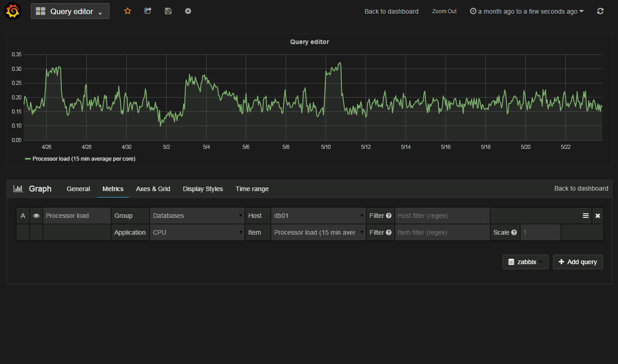Image resolution: width=618 pixels, height=364 pixels.
Task: Open query A options hamburger menu
Action: pos(586,216)
